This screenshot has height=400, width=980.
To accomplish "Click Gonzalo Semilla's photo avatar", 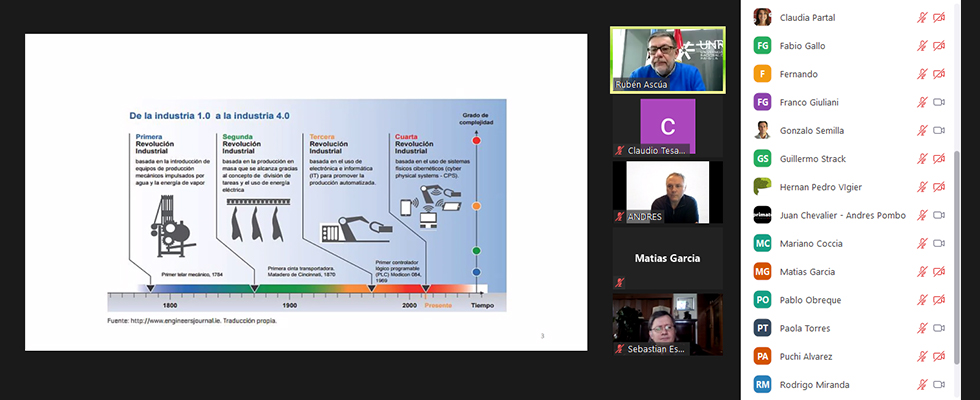I will 762,130.
